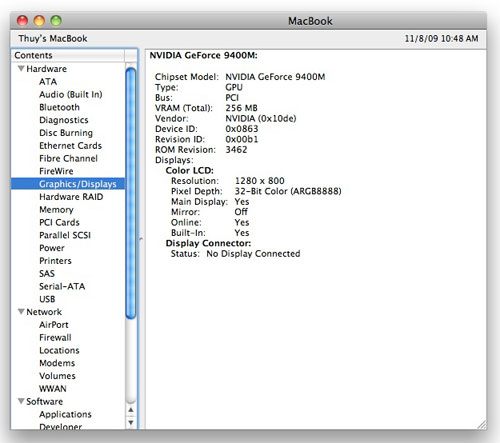Screen dimensions: 500x443
Task: Select Ethernet Cards entry
Action: click(x=70, y=146)
